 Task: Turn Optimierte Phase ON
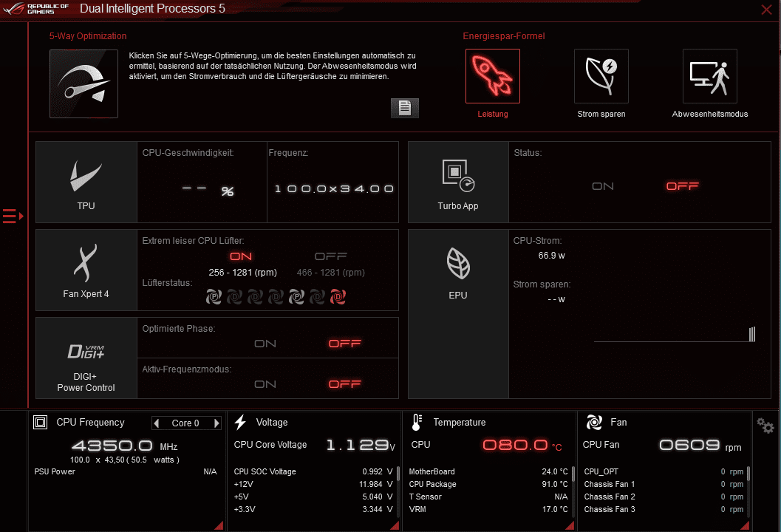(265, 344)
